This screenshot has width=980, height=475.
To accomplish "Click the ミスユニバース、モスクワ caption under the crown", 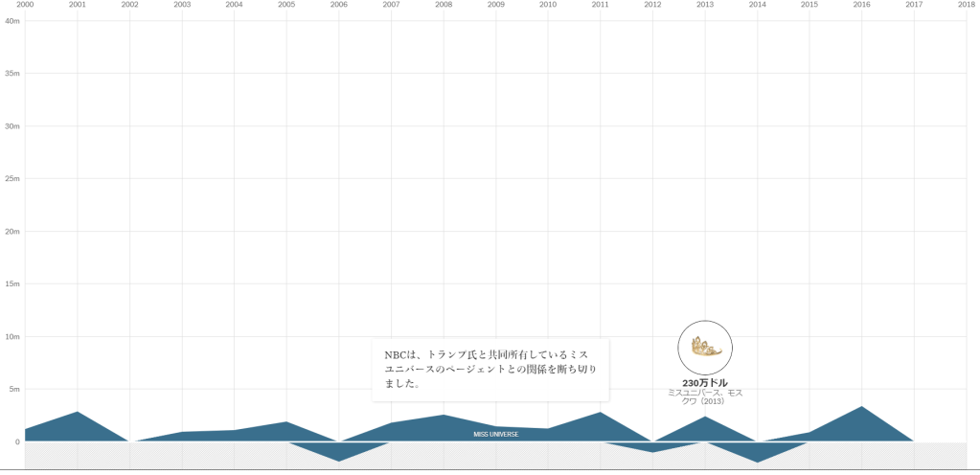I will click(705, 396).
